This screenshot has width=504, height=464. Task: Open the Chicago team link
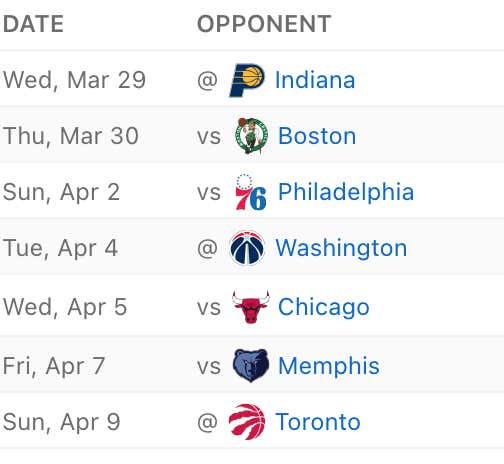[x=324, y=307]
